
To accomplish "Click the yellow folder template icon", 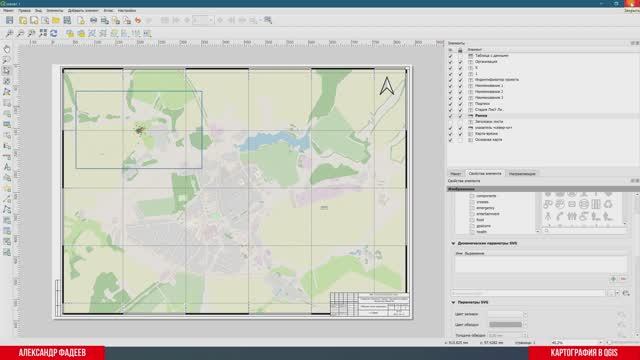I will pyautogui.click(x=56, y=20).
